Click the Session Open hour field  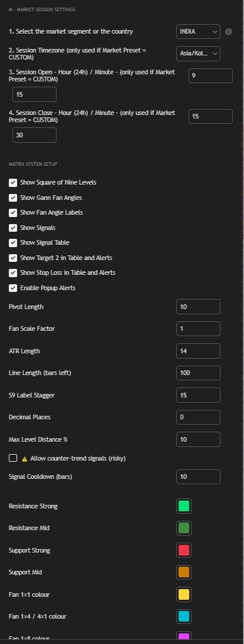[x=211, y=76]
